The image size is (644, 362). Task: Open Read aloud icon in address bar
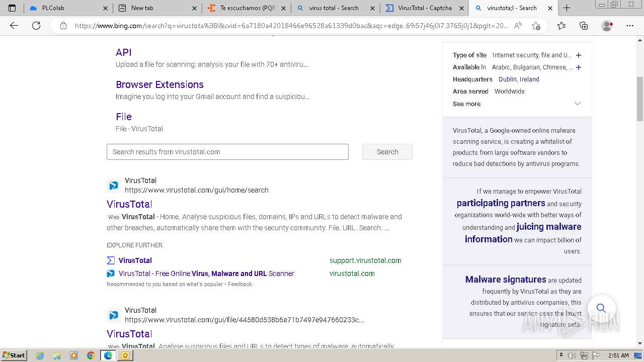click(x=518, y=26)
